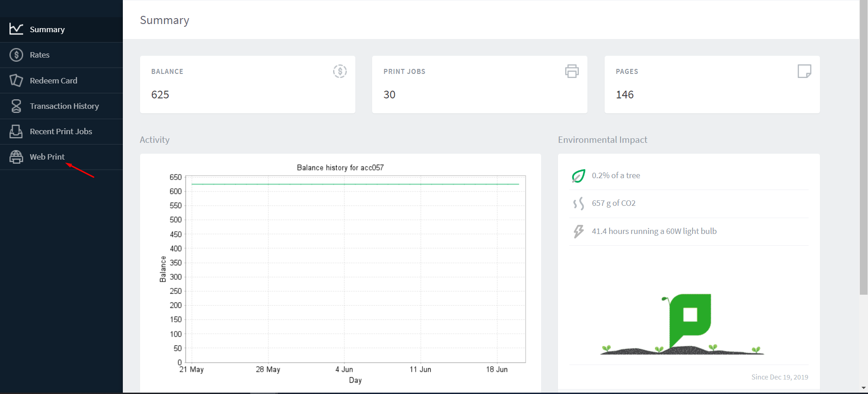Viewport: 868px width, 394px height.
Task: Go to Transaction History page
Action: pos(64,106)
